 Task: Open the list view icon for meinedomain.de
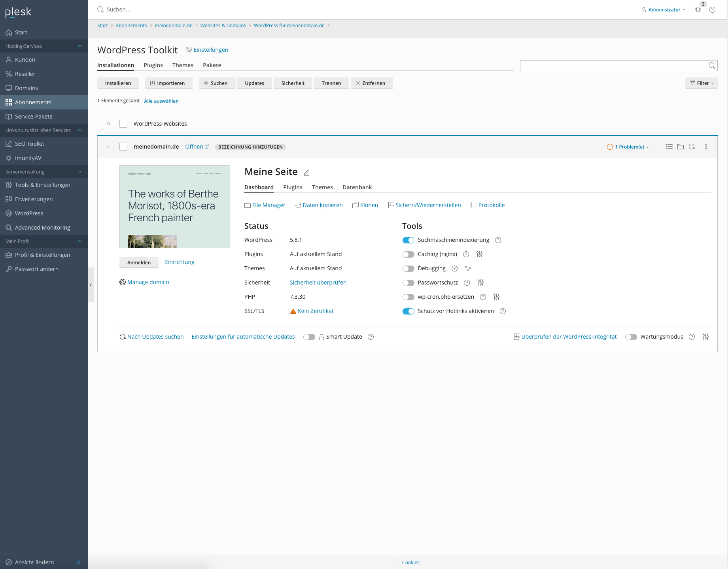[669, 147]
